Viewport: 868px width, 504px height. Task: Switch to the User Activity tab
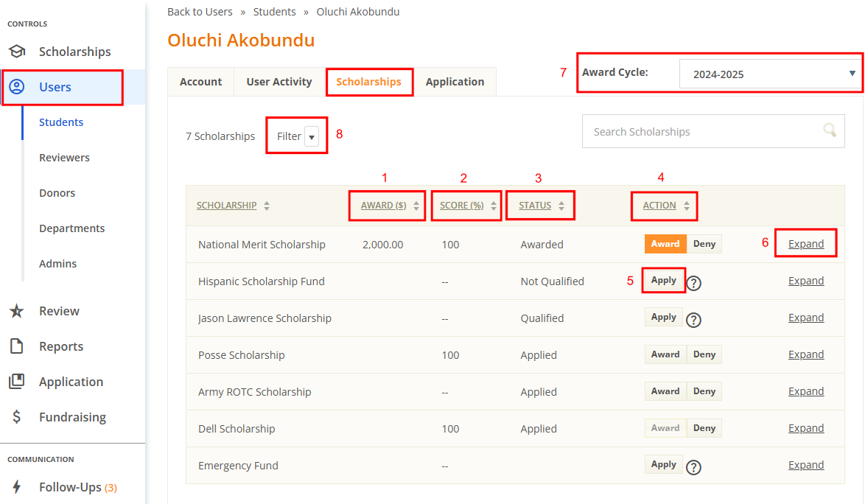pyautogui.click(x=278, y=82)
